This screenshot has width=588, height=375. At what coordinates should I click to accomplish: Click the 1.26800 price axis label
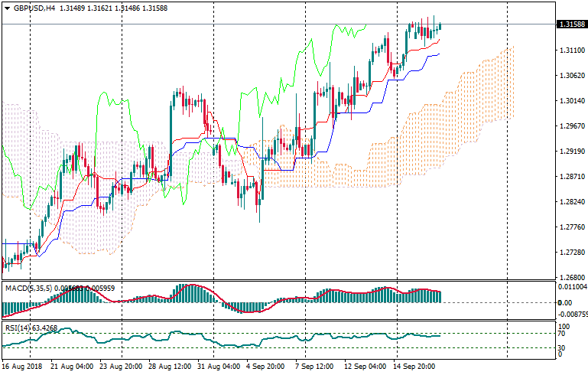pyautogui.click(x=571, y=277)
